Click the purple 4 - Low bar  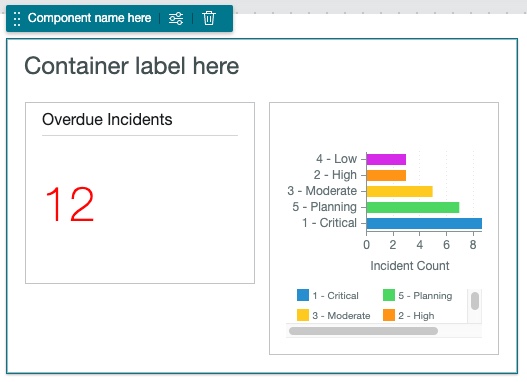point(386,159)
